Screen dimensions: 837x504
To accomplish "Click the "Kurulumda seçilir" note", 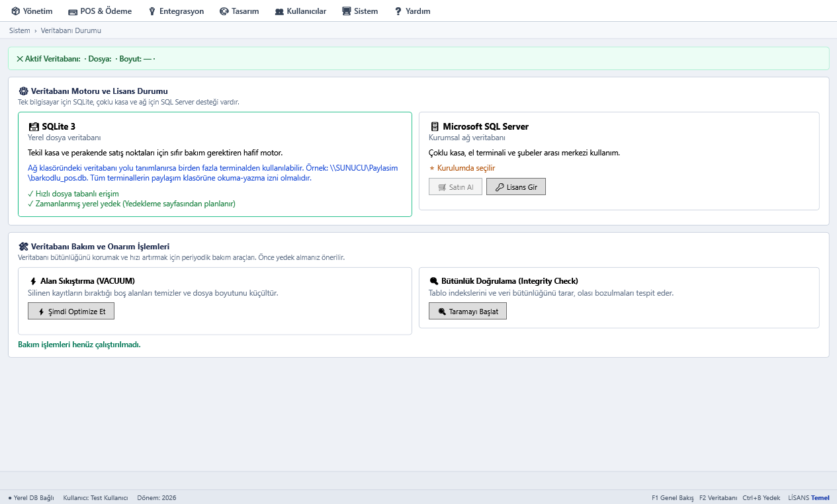I will click(462, 168).
